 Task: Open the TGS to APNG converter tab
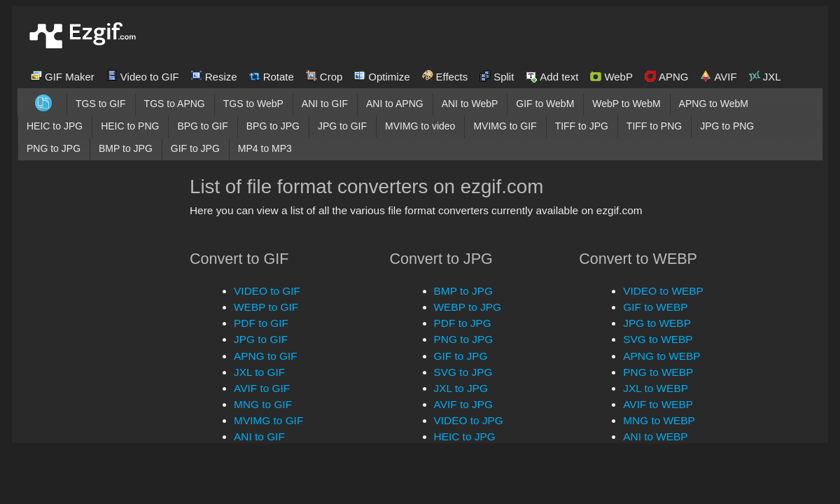[x=174, y=103]
